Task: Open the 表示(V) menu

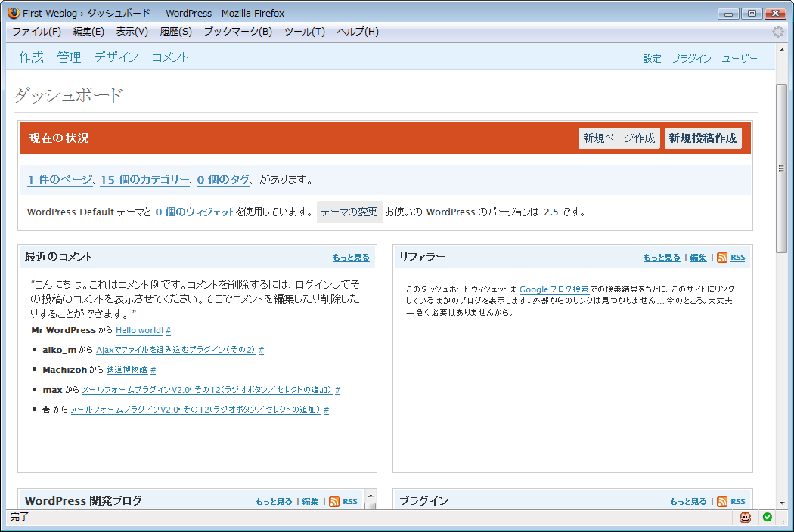Action: click(132, 32)
